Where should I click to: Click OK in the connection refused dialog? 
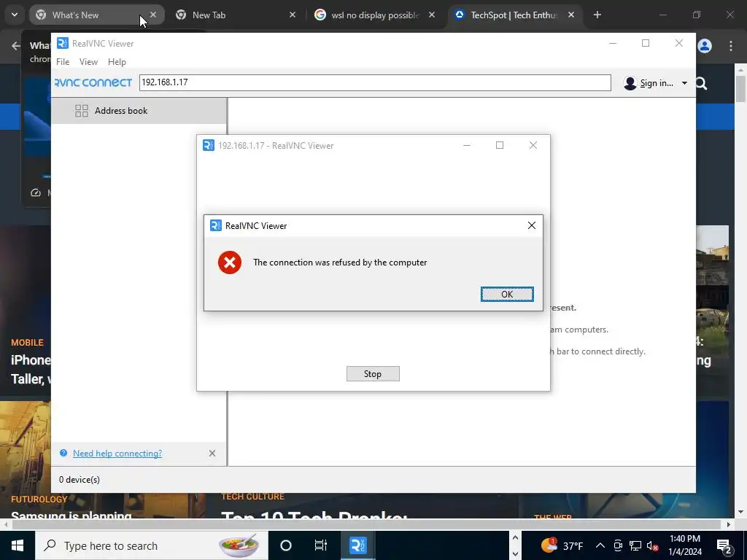coord(507,295)
